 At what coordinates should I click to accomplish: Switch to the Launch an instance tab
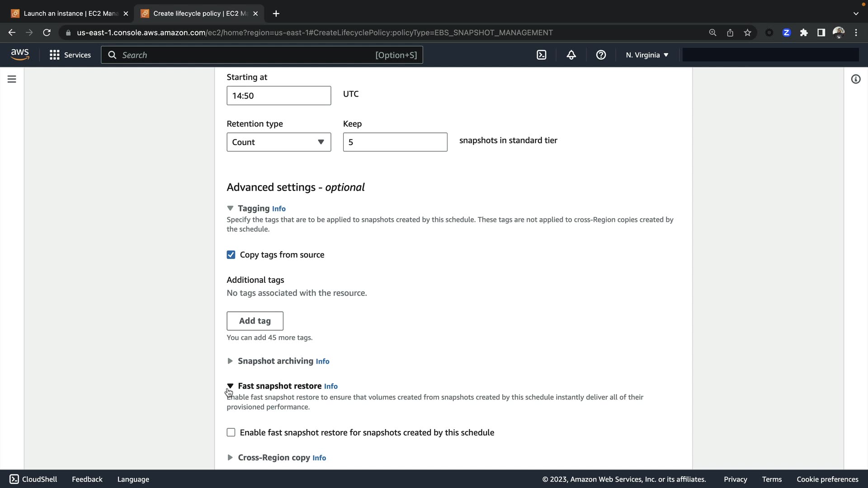(70, 14)
